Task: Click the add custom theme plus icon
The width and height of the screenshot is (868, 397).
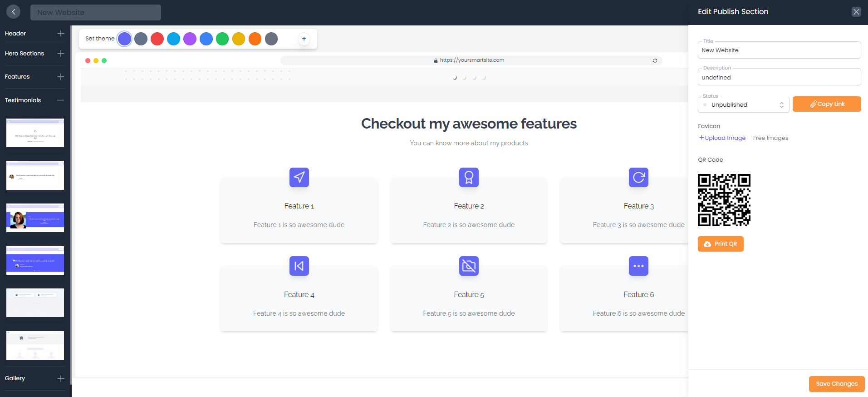Action: click(x=304, y=39)
